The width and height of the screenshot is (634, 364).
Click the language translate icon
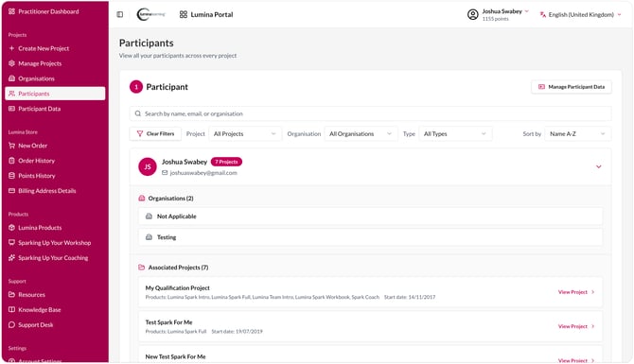tap(543, 14)
